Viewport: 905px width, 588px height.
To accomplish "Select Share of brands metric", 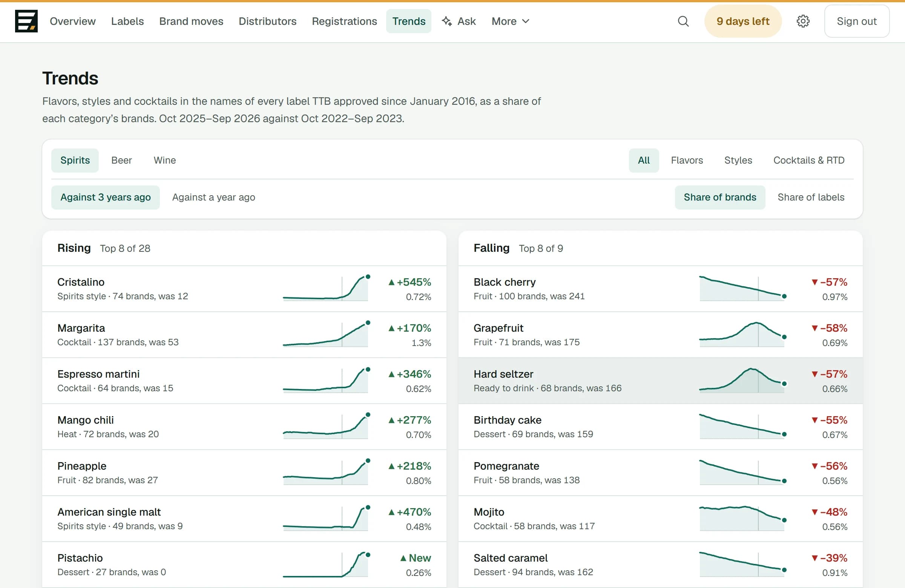I will click(719, 197).
